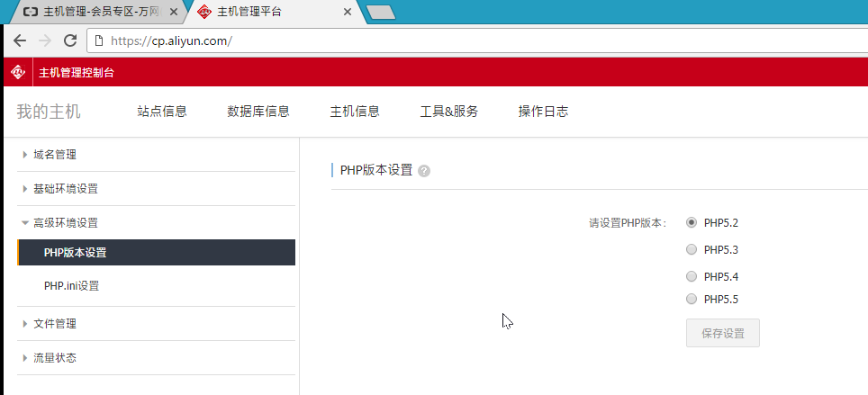Choose the PHP5.5 radio option
Screen dimensions: 868x395
692,299
